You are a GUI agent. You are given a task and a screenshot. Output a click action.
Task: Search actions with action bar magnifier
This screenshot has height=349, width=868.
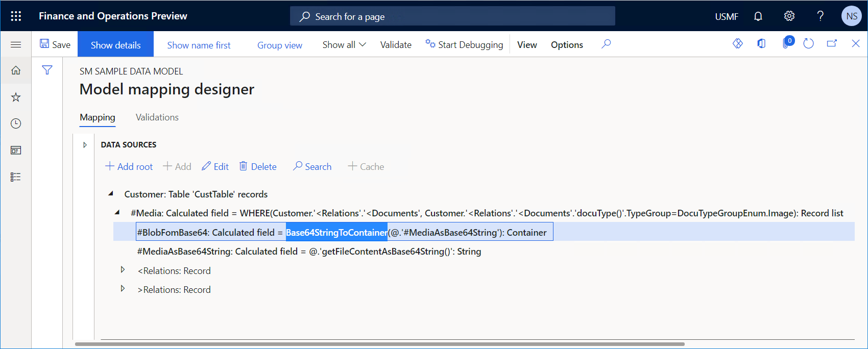pyautogui.click(x=606, y=44)
